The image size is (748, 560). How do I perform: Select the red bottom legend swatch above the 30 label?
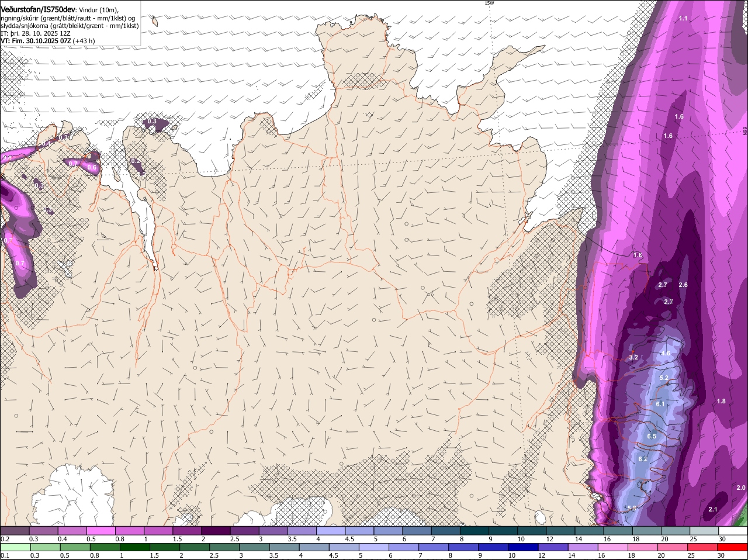[x=733, y=547]
